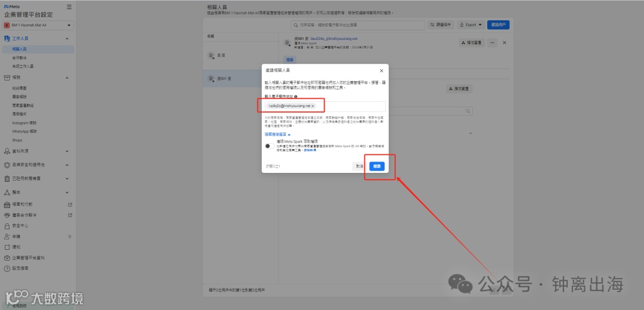The width and height of the screenshot is (644, 310).
Task: Open Instagram 帳號 in the sidebar
Action: coord(24,123)
